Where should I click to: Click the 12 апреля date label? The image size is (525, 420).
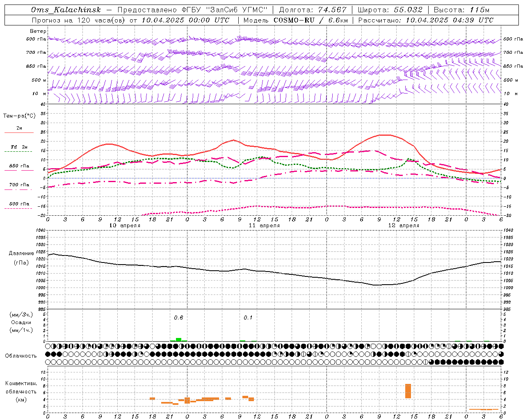pyautogui.click(x=404, y=226)
